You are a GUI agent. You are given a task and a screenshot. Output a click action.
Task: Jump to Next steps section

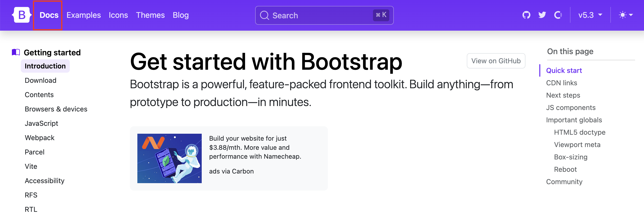point(563,95)
